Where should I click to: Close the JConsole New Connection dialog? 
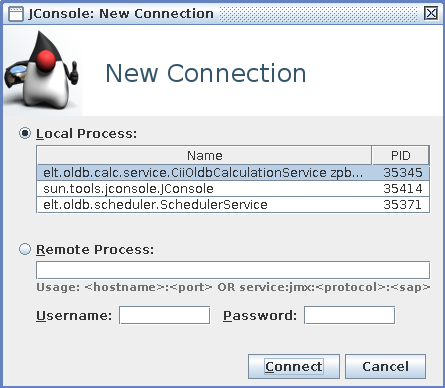431,13
